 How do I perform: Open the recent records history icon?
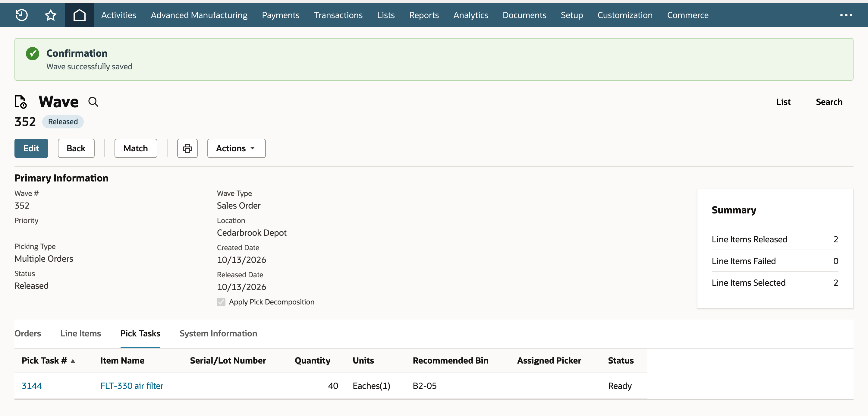coord(22,15)
